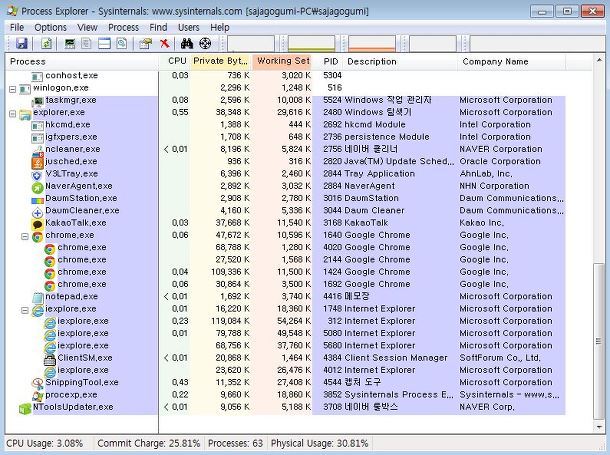Click the CPU usage mini graph in toolbar

251,44
